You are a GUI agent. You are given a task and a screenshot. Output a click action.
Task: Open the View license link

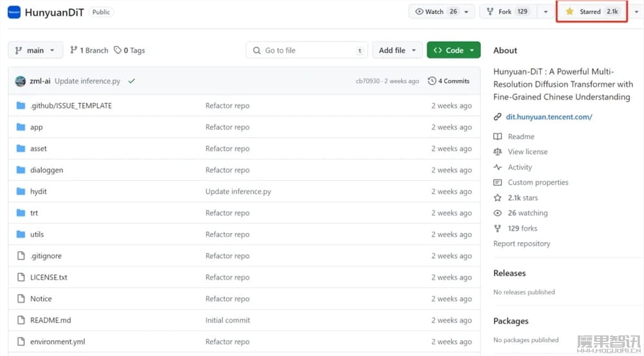click(x=527, y=151)
